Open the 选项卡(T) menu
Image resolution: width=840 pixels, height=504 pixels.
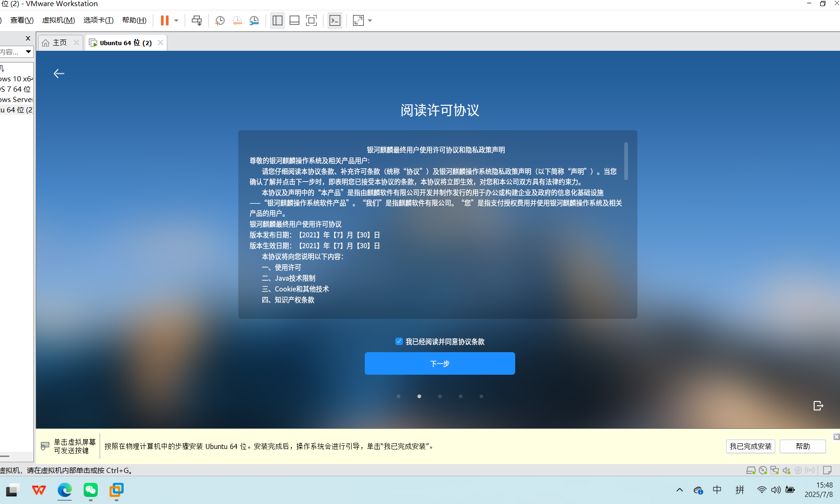(98, 20)
